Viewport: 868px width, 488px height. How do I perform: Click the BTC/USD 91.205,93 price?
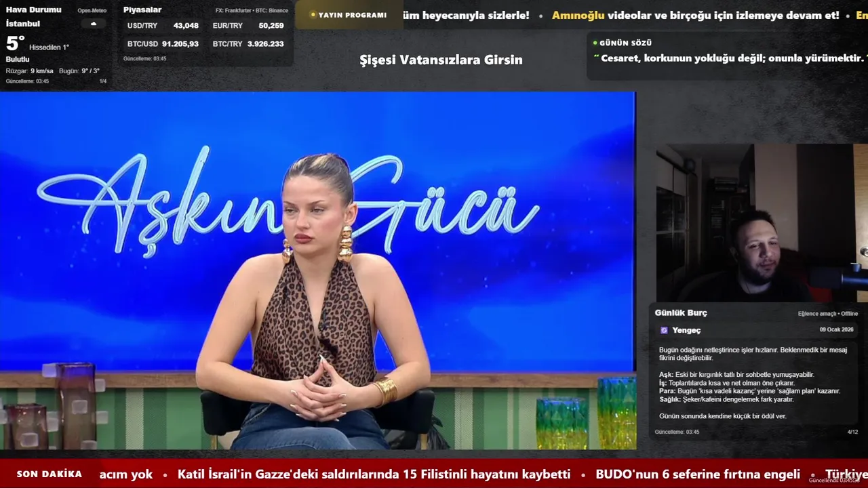click(x=163, y=44)
